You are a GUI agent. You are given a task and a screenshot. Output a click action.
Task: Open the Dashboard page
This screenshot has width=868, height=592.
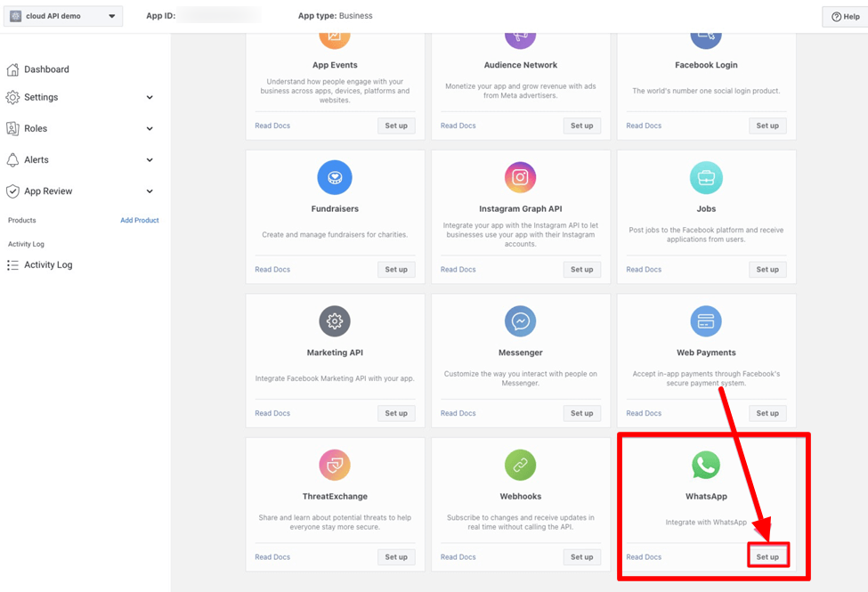click(x=46, y=69)
